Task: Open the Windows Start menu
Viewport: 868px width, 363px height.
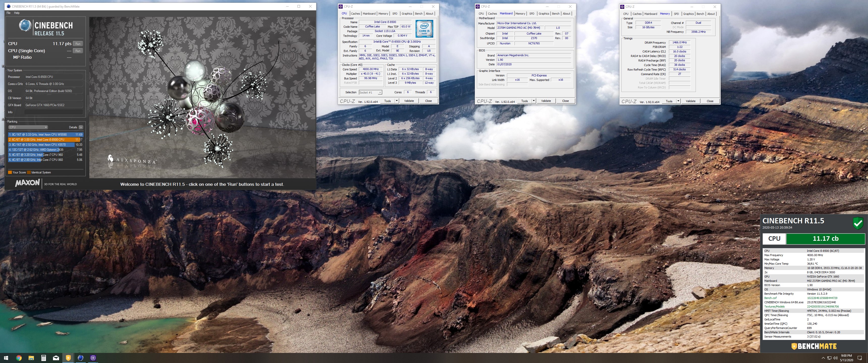Action: click(x=6, y=358)
